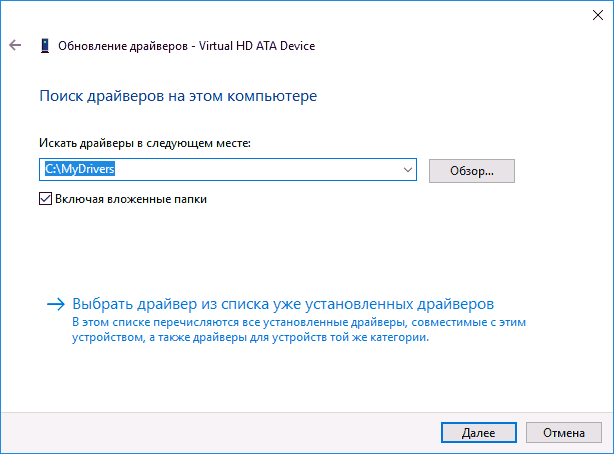This screenshot has height=454, width=614.
Task: Click the drive device icon beside the title
Action: coord(45,45)
